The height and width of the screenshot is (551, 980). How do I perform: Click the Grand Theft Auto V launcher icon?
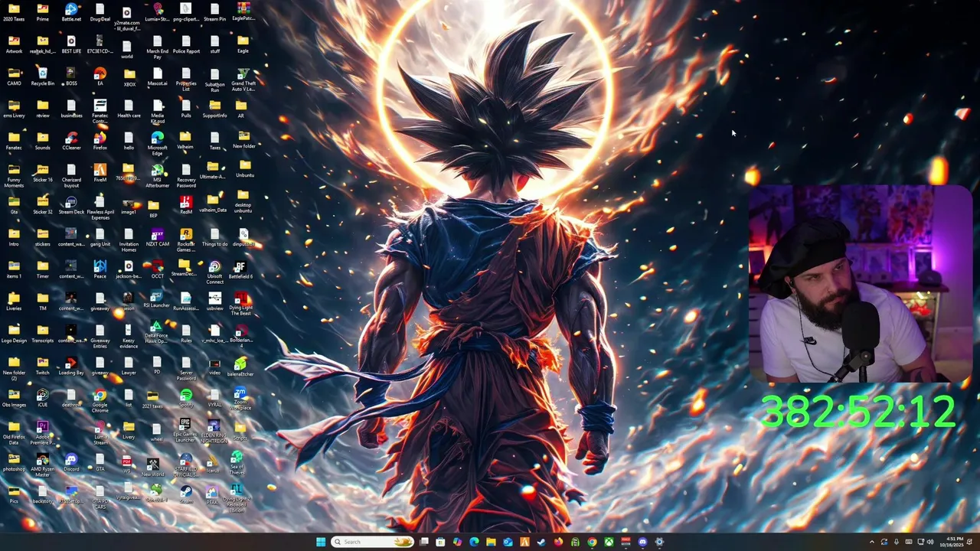(243, 80)
